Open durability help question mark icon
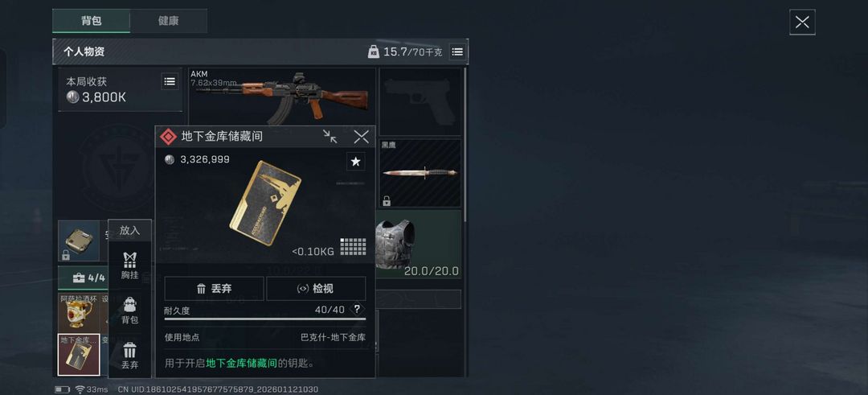This screenshot has height=395, width=868. (357, 309)
